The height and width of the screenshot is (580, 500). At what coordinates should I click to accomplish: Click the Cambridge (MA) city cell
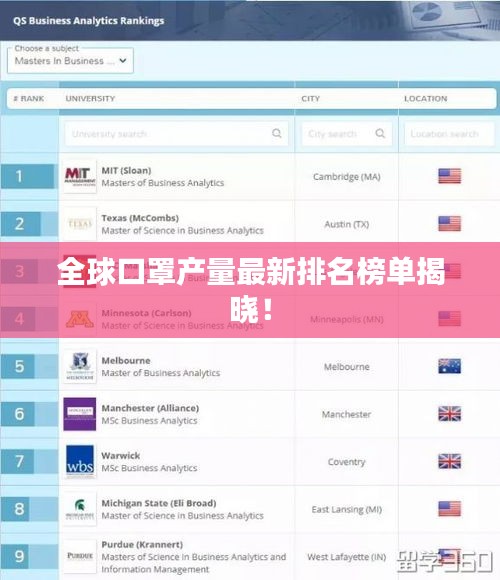347,177
